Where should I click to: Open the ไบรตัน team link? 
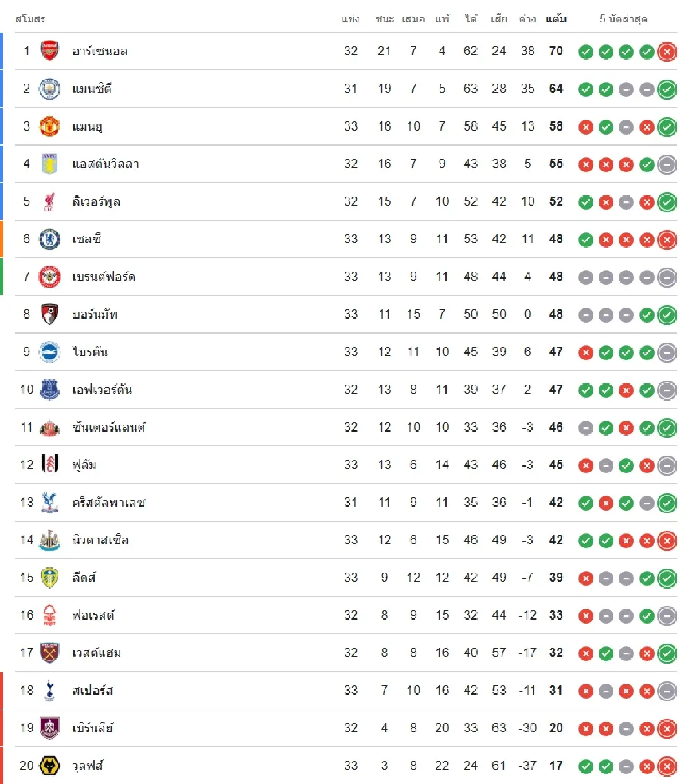(x=90, y=352)
